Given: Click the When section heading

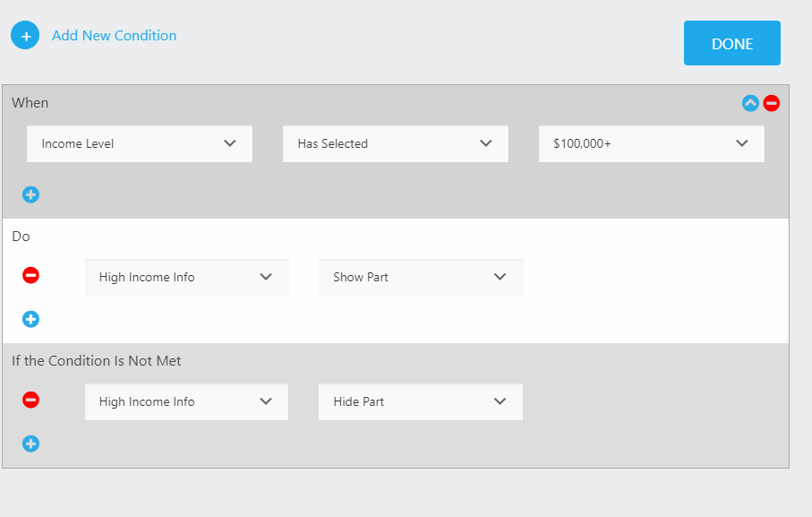Looking at the screenshot, I should (x=30, y=103).
